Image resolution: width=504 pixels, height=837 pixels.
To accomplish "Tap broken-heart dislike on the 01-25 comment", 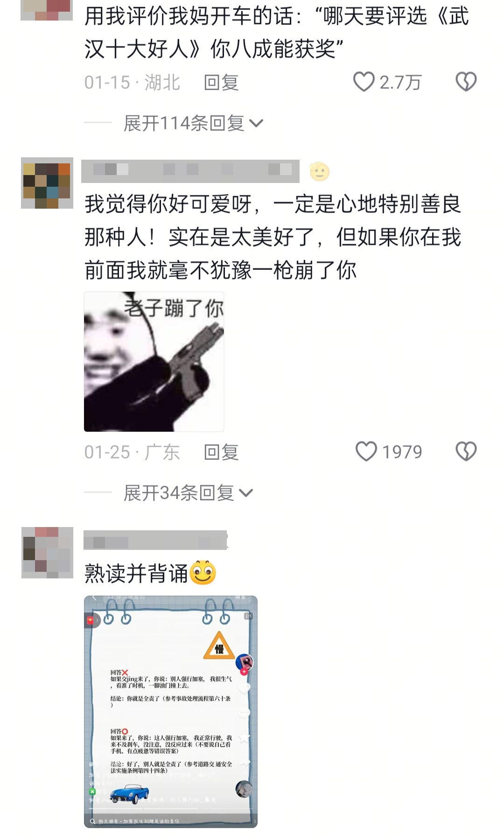I will click(466, 452).
